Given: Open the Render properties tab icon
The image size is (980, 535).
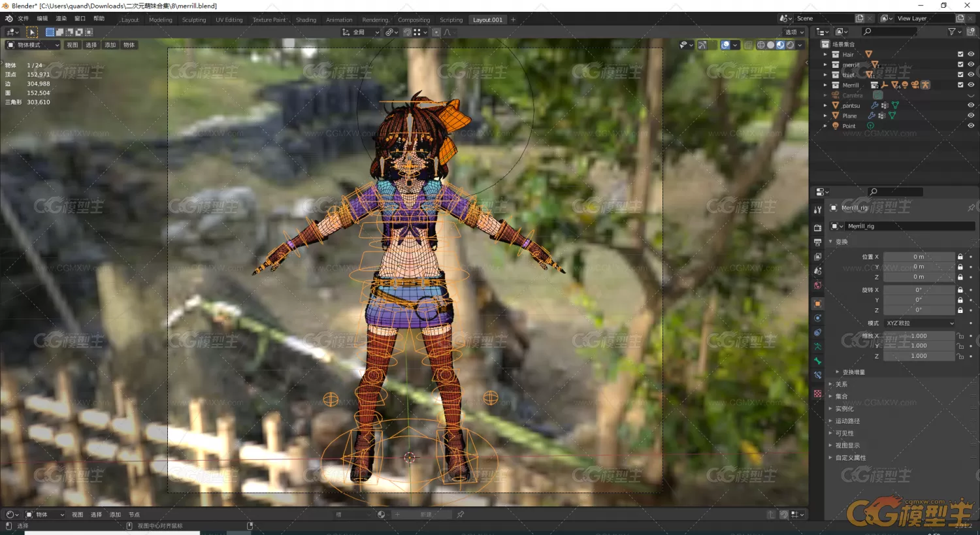Looking at the screenshot, I should pyautogui.click(x=817, y=228).
